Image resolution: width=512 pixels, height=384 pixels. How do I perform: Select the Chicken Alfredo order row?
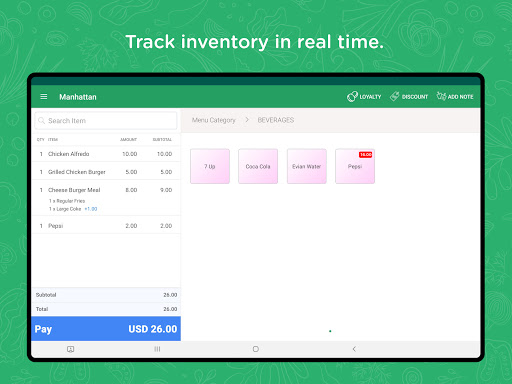pos(106,154)
